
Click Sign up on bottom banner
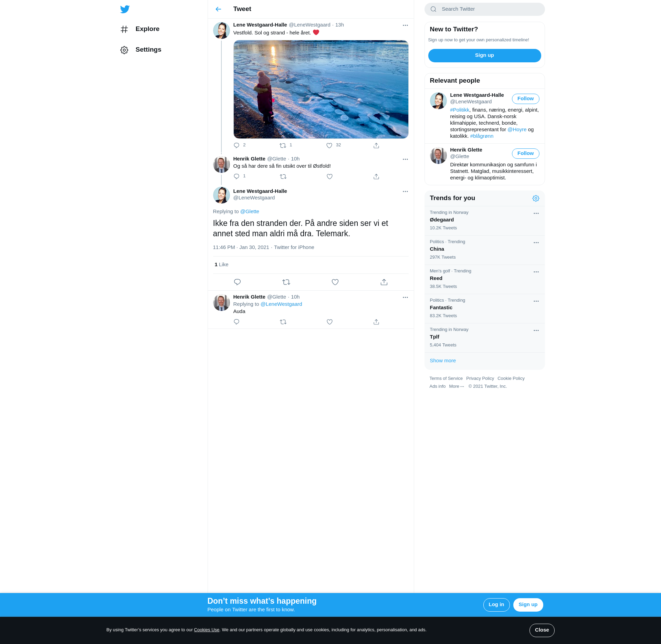pos(528,605)
